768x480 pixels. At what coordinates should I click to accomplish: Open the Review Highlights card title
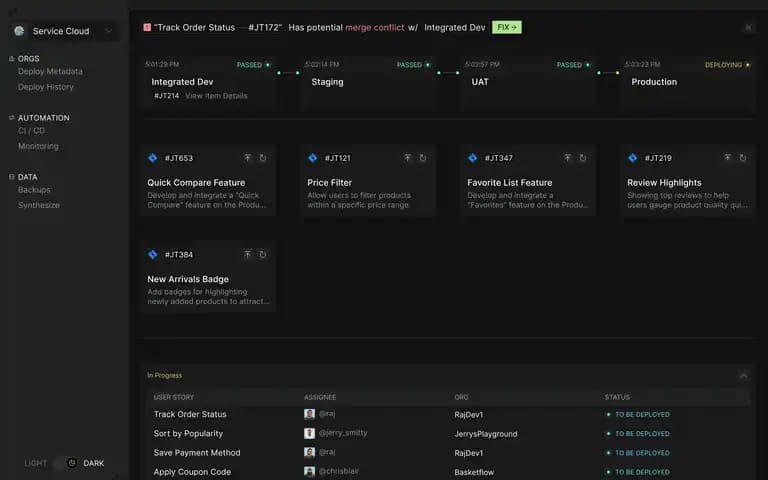click(x=664, y=183)
